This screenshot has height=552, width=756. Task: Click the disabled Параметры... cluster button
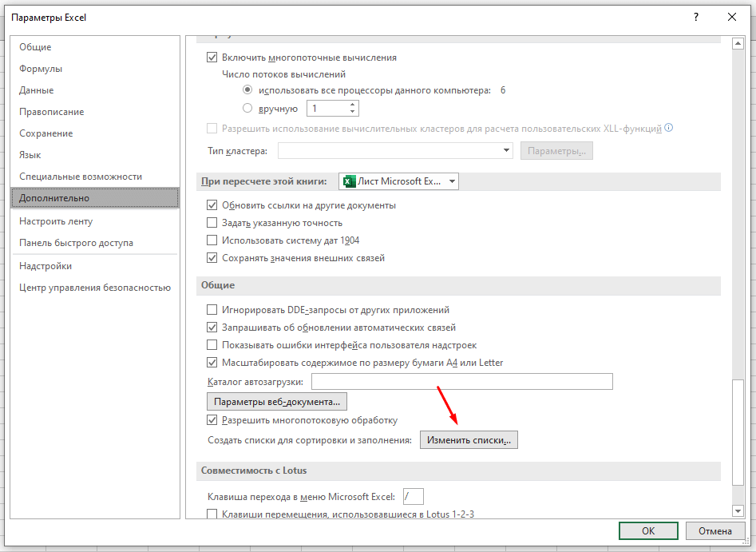click(556, 151)
